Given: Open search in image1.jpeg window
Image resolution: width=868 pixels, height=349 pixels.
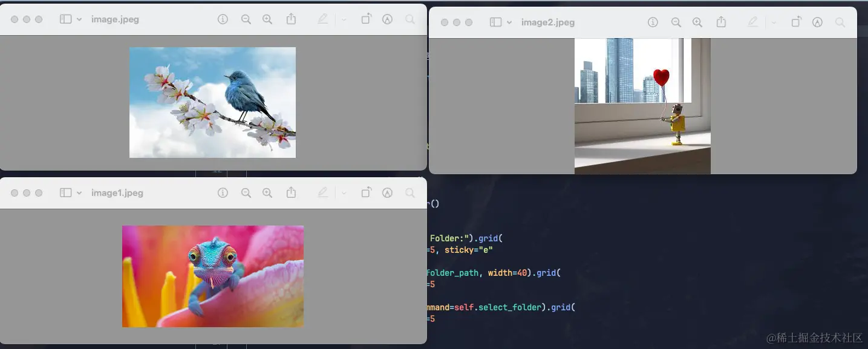Looking at the screenshot, I should coord(410,193).
